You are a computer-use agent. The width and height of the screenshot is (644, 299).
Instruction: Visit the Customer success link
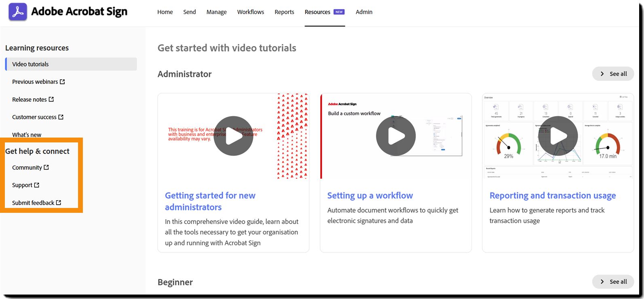tap(34, 117)
